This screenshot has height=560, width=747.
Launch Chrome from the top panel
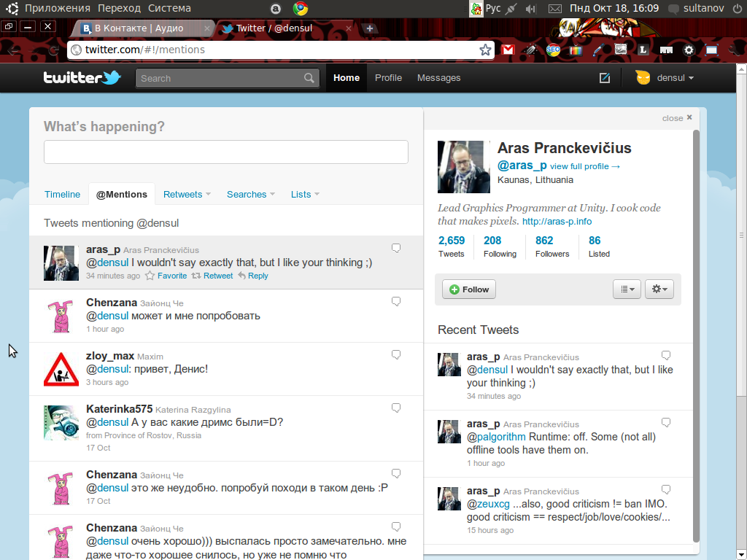pos(300,9)
